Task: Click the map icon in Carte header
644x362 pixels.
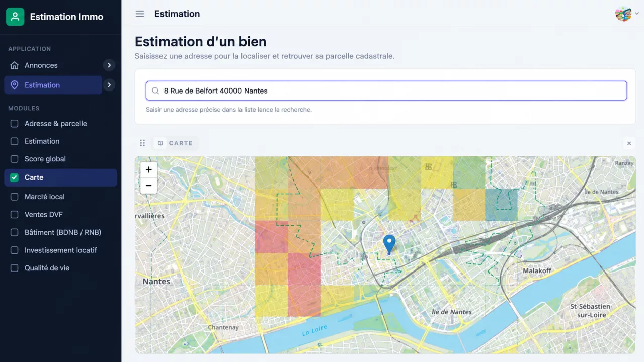Action: (160, 143)
